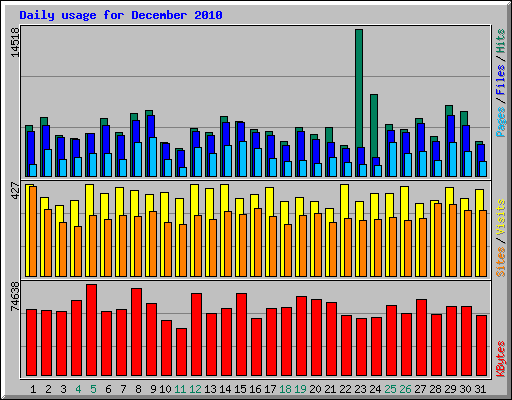Click the day label 15 on the x-axis

pos(240,389)
